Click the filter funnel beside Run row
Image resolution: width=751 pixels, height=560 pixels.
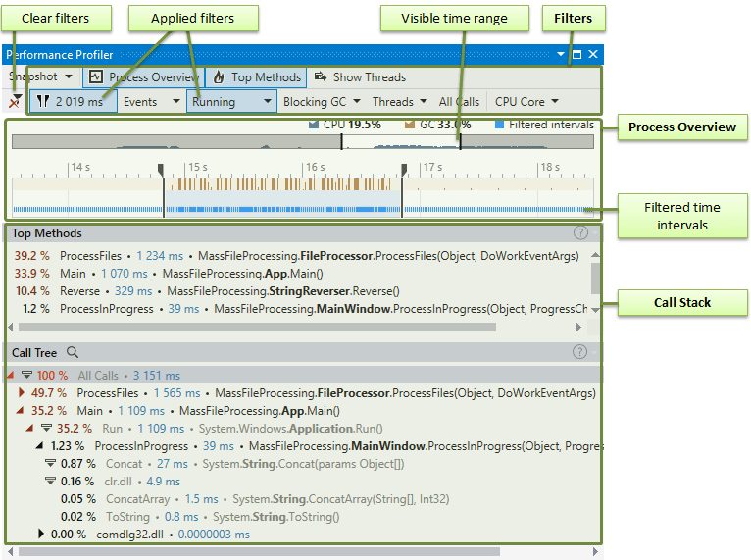click(x=46, y=428)
